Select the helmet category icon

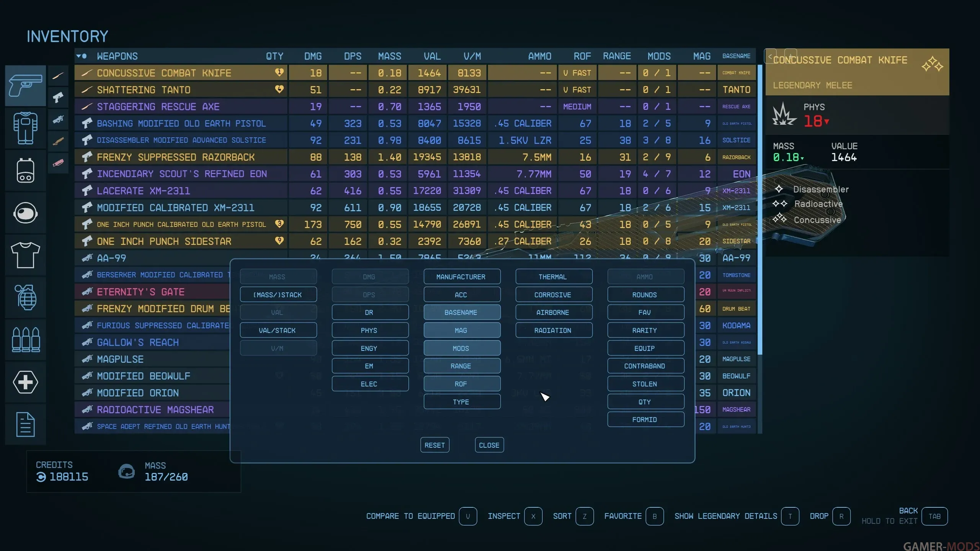coord(25,213)
